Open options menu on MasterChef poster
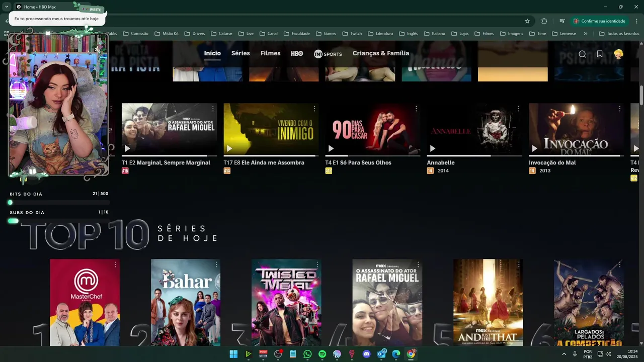The width and height of the screenshot is (644, 362). (x=115, y=264)
